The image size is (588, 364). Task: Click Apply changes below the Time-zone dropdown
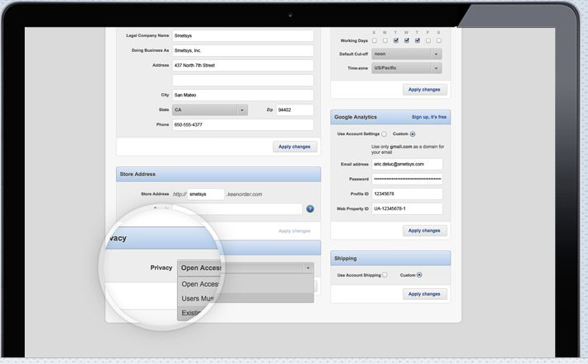(424, 90)
